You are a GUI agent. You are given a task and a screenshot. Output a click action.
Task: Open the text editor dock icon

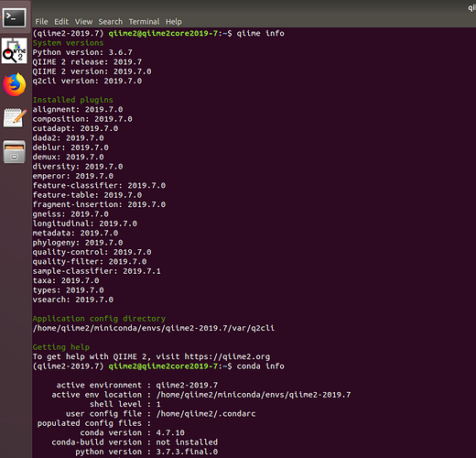[15, 117]
